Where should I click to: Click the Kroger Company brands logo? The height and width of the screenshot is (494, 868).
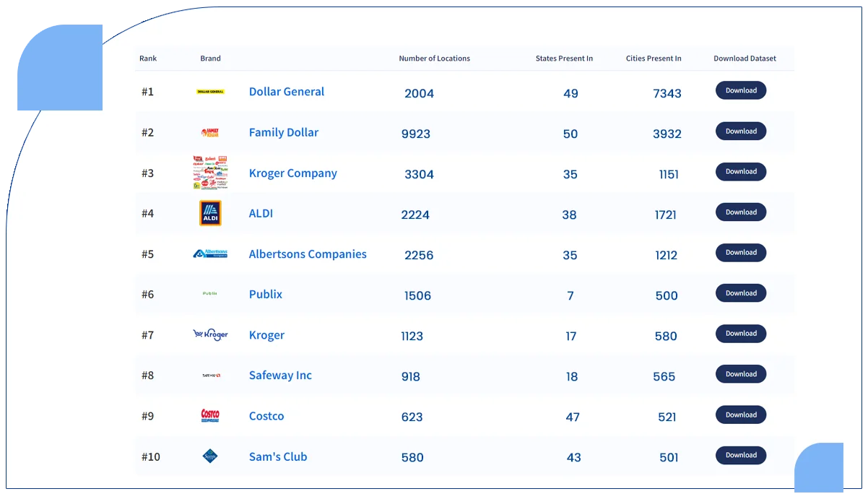tap(210, 173)
